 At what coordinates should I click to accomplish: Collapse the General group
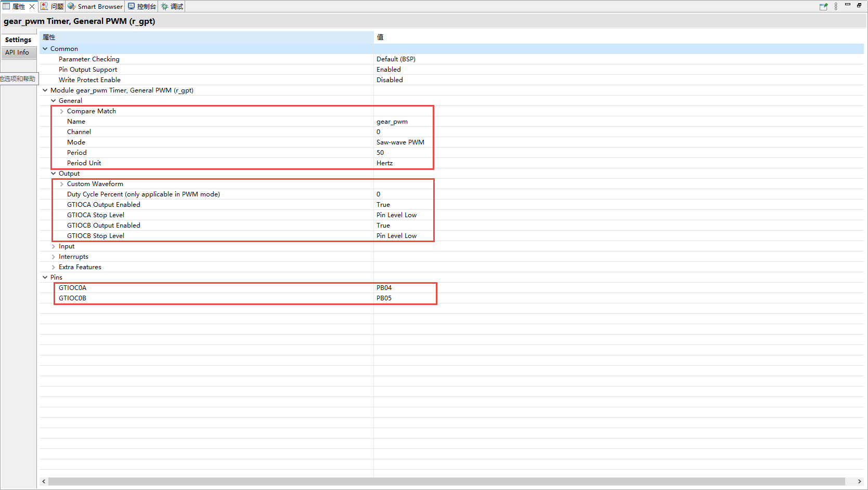53,101
